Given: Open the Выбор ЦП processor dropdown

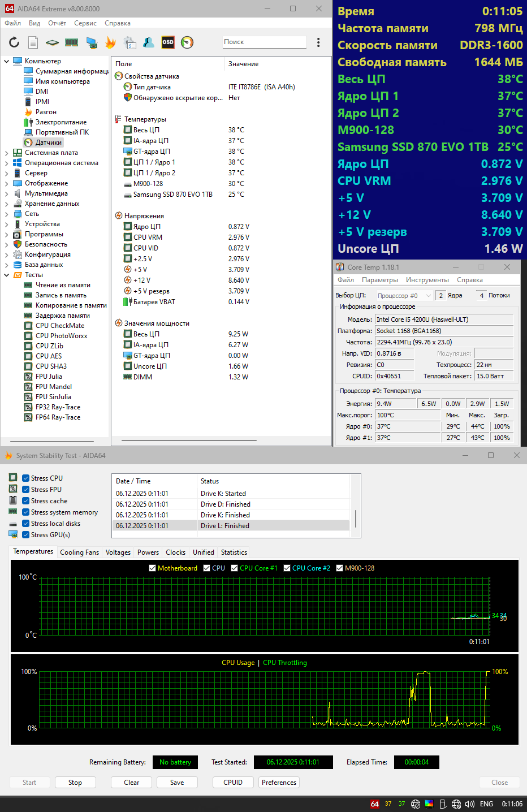Looking at the screenshot, I should click(404, 296).
